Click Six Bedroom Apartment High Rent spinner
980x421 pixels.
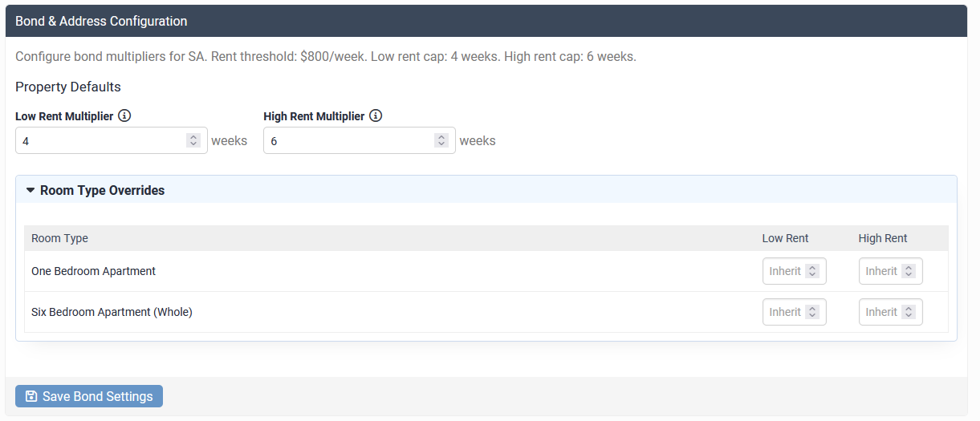(909, 312)
